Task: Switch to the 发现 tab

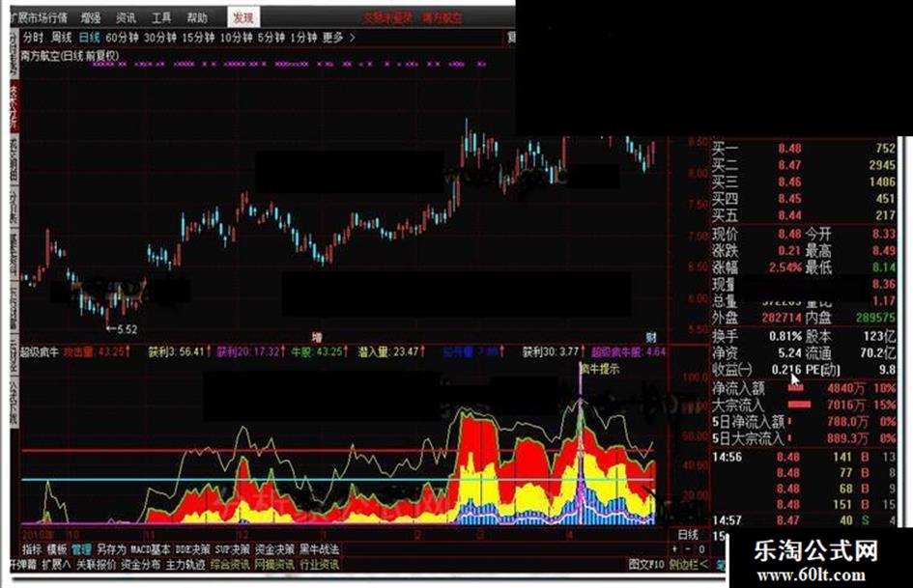Action: click(x=243, y=17)
